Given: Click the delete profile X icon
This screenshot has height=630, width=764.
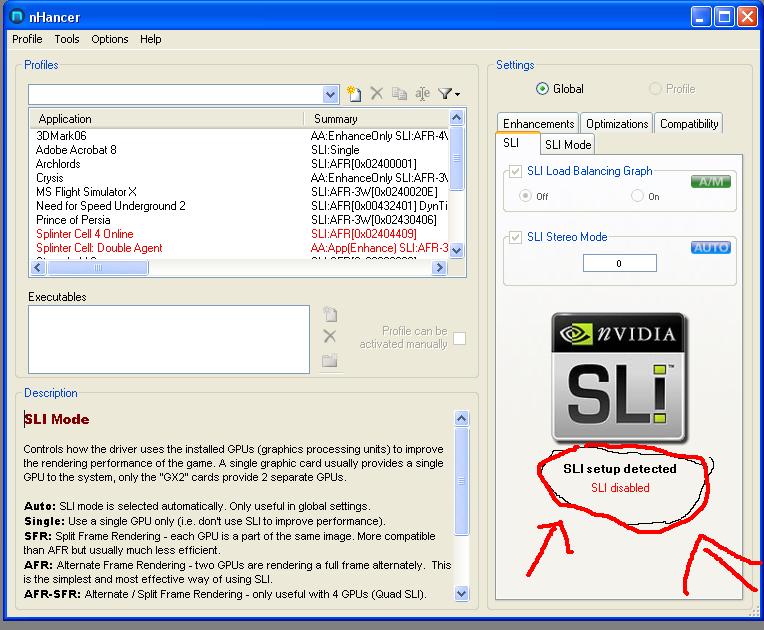Looking at the screenshot, I should (377, 93).
